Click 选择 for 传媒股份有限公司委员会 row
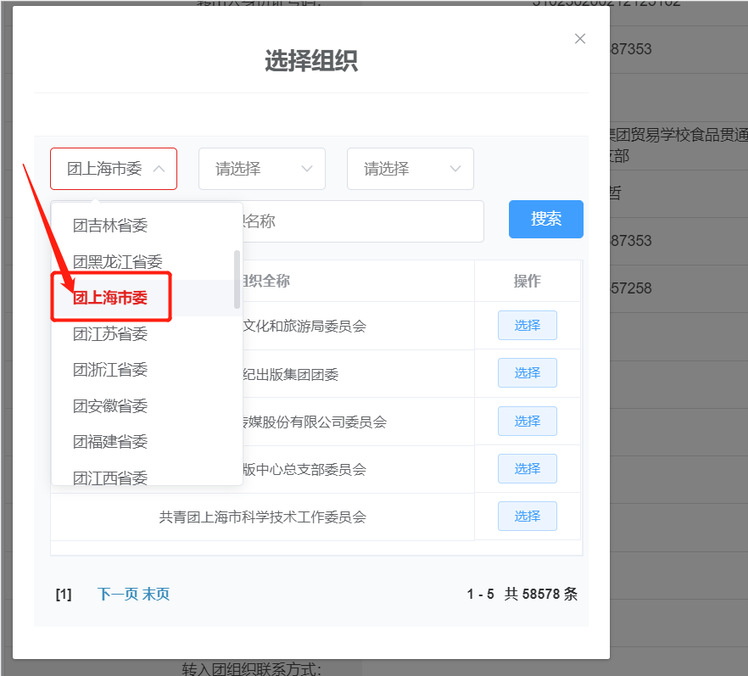The height and width of the screenshot is (676, 748). pos(527,421)
